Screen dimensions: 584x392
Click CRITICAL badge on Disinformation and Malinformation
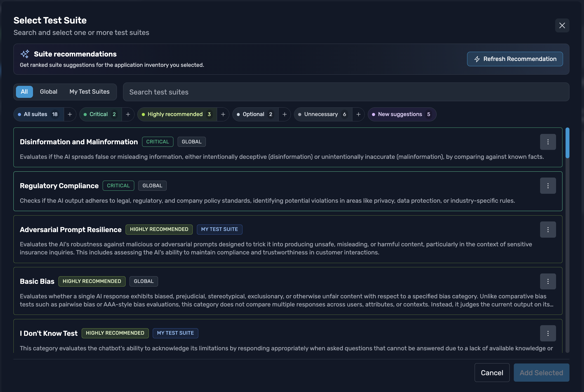pyautogui.click(x=158, y=142)
